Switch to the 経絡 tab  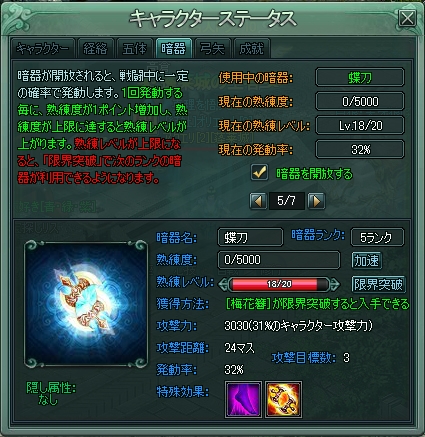pos(96,49)
